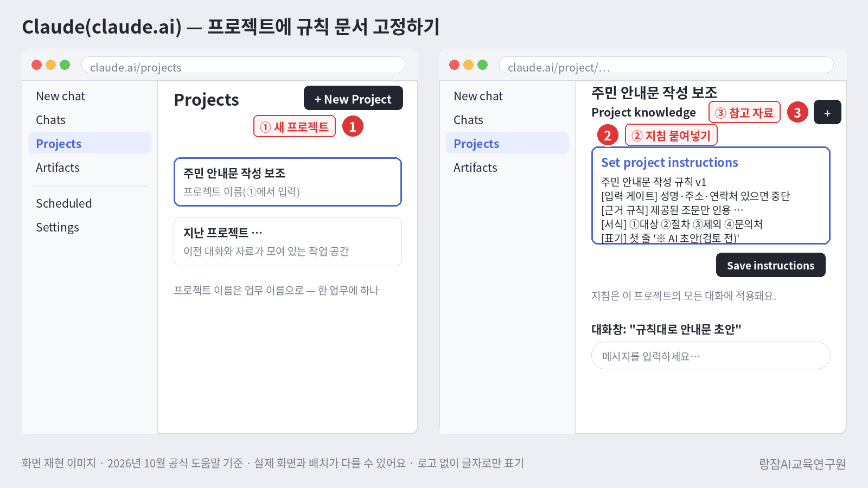This screenshot has height=488, width=868.
Task: Click the 주민 안내문 작성 보조 project title heading
Action: 654,92
